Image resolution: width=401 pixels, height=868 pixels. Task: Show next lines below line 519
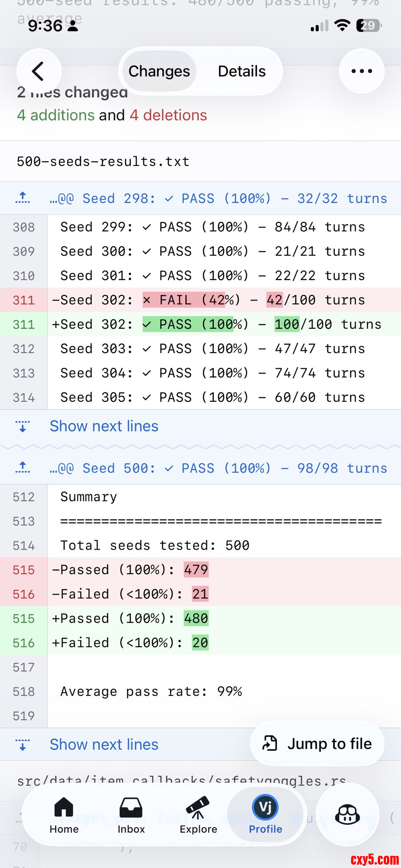click(104, 744)
